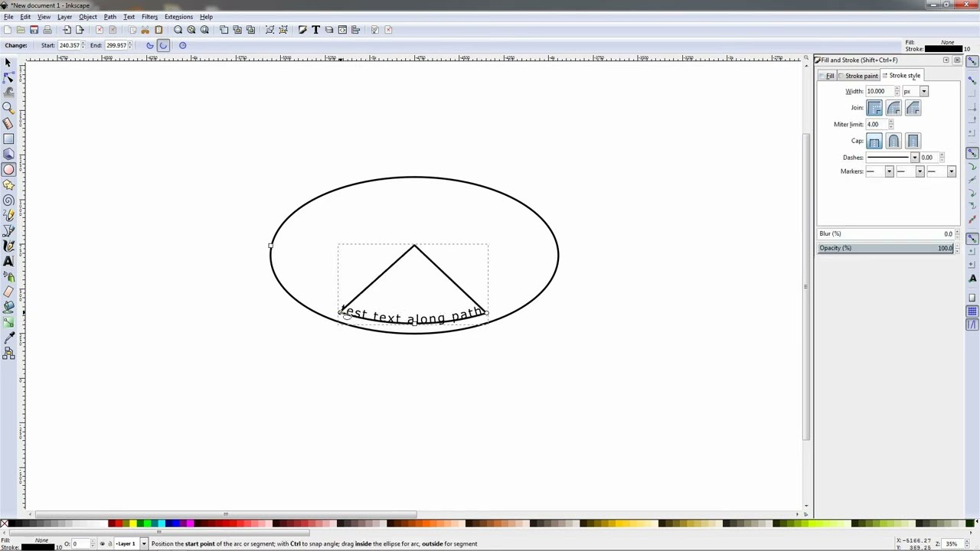This screenshot has width=980, height=551.
Task: Switch to the Stroke style tab
Action: click(902, 76)
